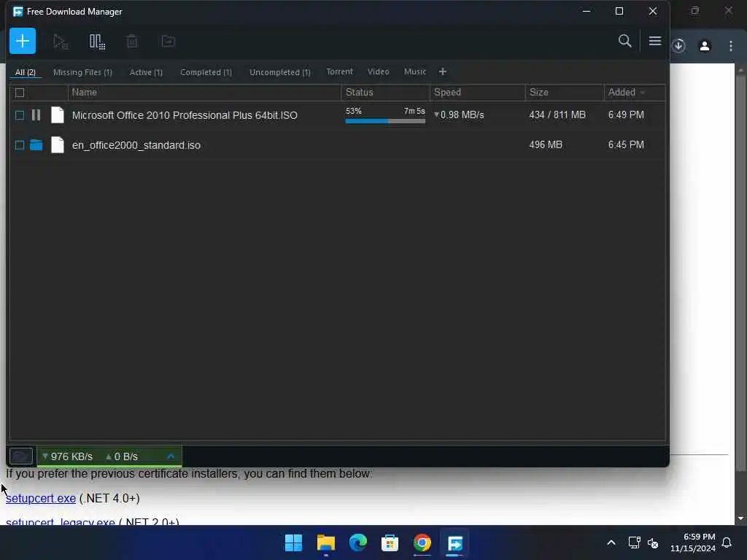This screenshot has height=560, width=747.
Task: Select row en_office2000_standard.iso by name
Action: click(136, 145)
